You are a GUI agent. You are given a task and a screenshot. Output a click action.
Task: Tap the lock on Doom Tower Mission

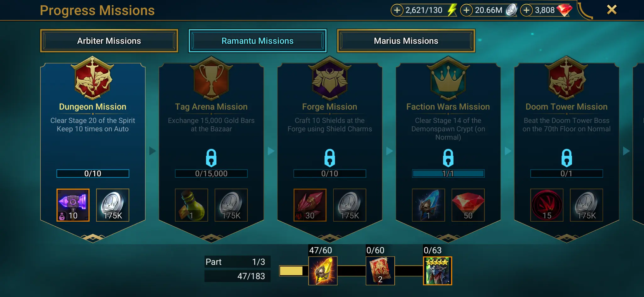[567, 158]
